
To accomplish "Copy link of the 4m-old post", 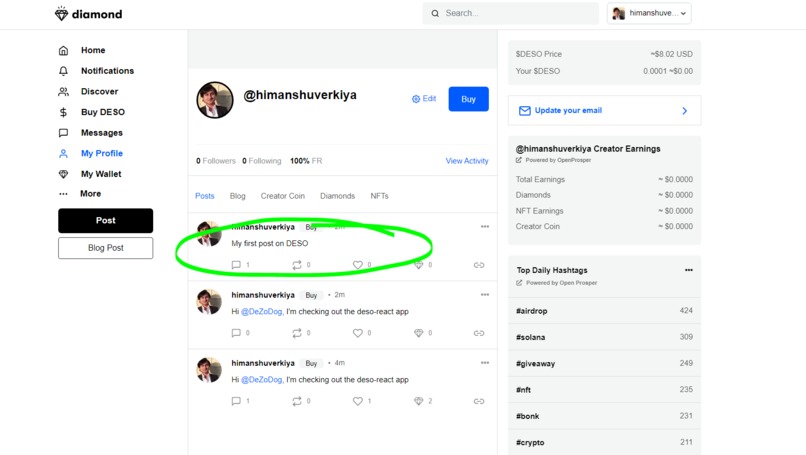I will 479,401.
